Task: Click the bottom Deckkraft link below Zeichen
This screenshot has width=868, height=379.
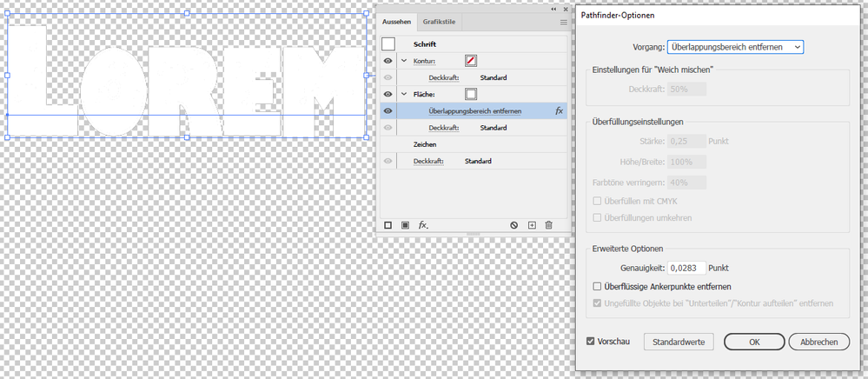Action: [x=428, y=161]
